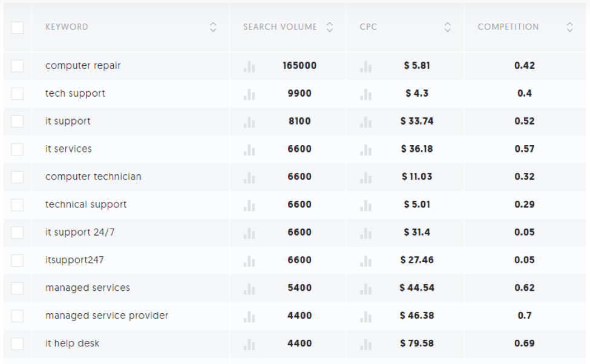
Task: Sort the table by Keyword arrows
Action: click(213, 27)
